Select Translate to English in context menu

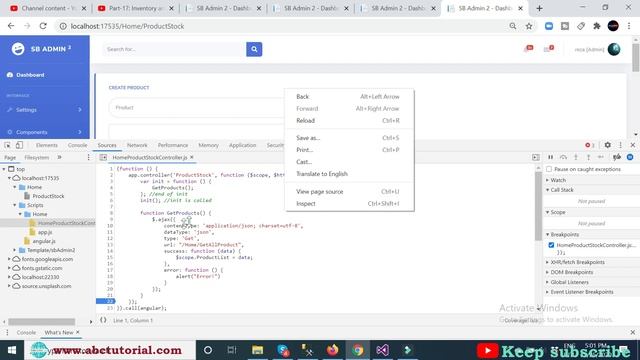tap(349, 174)
